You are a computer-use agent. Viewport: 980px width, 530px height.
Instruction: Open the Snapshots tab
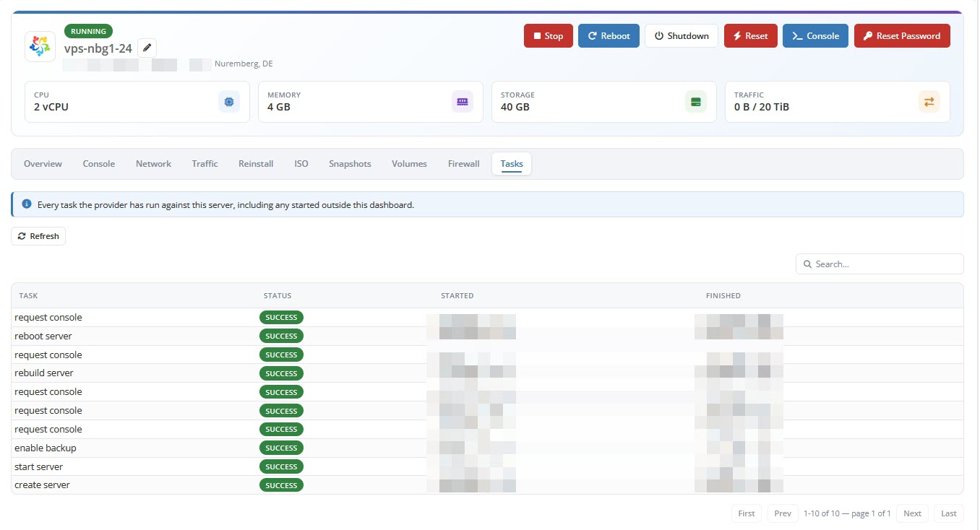[350, 164]
